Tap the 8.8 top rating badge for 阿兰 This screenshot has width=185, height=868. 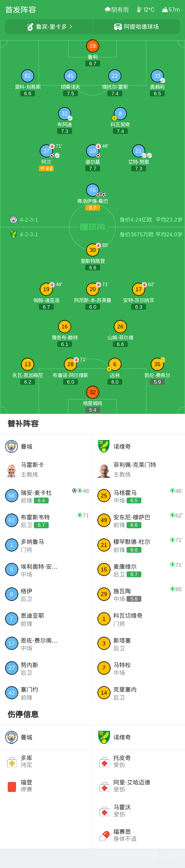pos(46,169)
